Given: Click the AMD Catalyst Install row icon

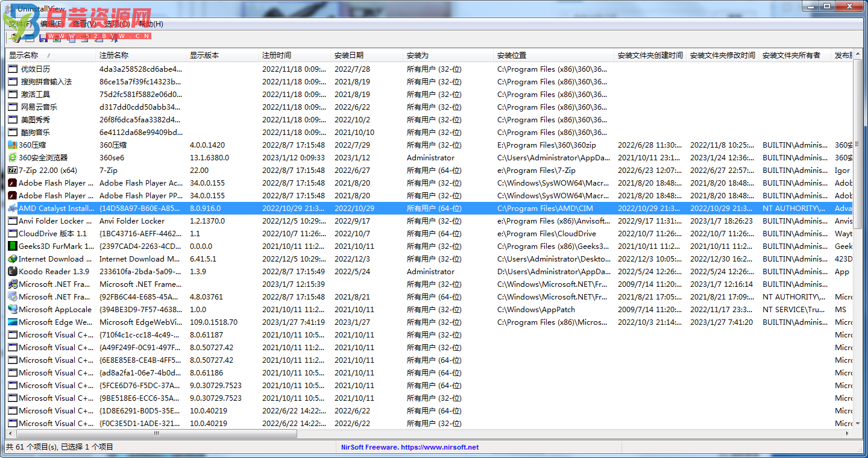Looking at the screenshot, I should point(13,208).
